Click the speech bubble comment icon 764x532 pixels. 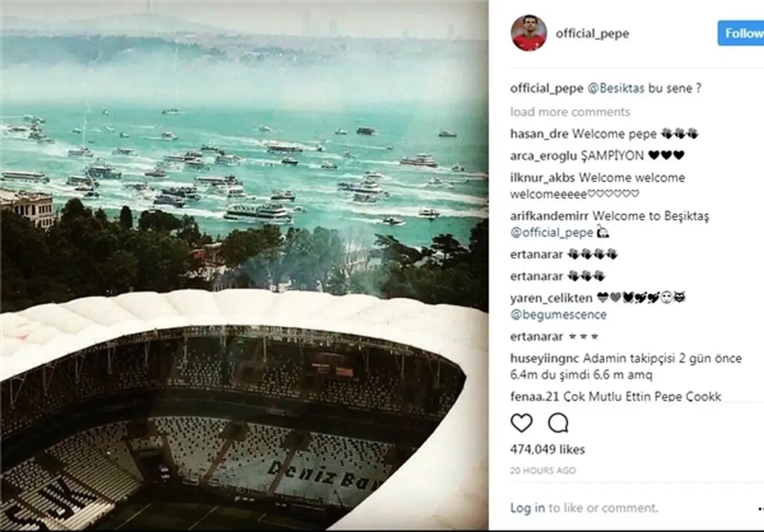pos(558,423)
